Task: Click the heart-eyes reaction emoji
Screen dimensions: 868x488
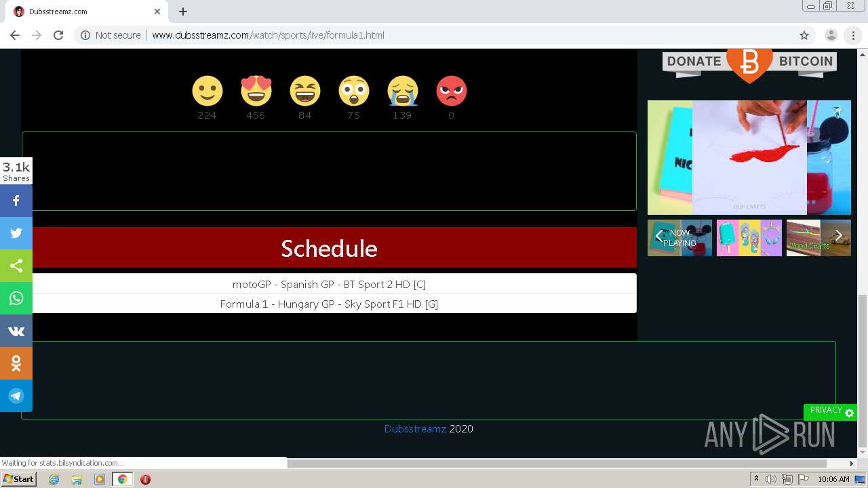Action: coord(256,91)
